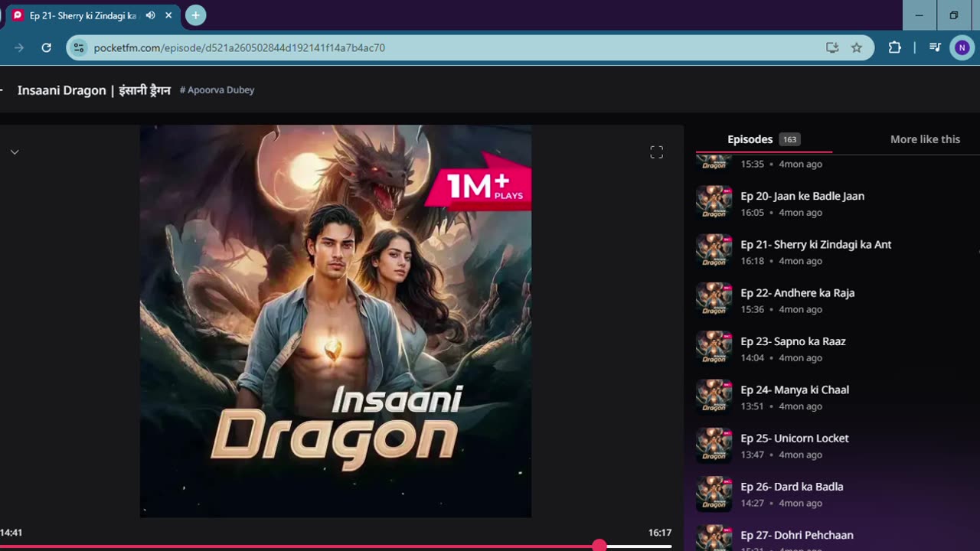Image resolution: width=980 pixels, height=551 pixels.
Task: Click the 13:51 duration under Ep 24
Action: point(753,406)
